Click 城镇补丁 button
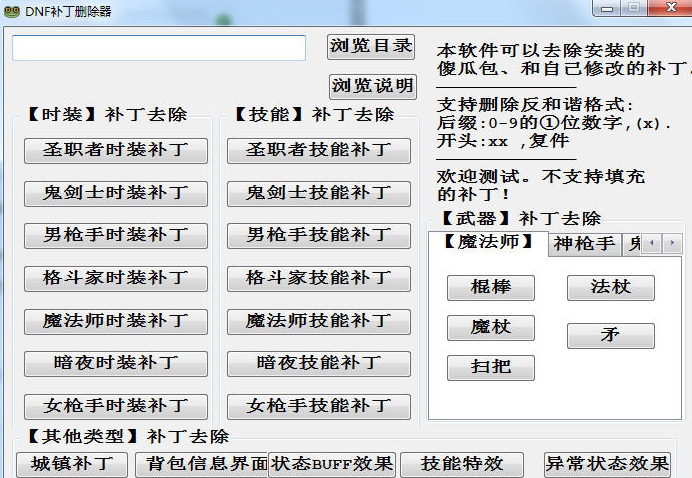This screenshot has width=692, height=478. (x=72, y=465)
